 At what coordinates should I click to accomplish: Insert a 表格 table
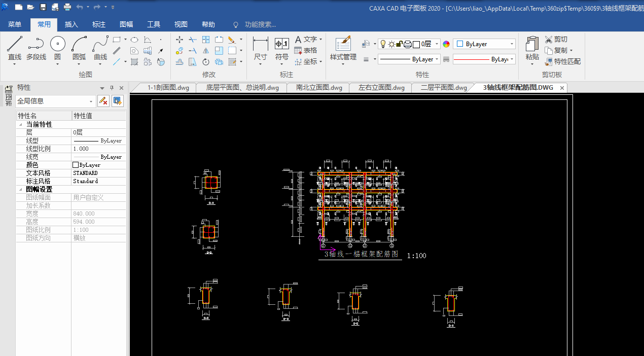coord(306,50)
